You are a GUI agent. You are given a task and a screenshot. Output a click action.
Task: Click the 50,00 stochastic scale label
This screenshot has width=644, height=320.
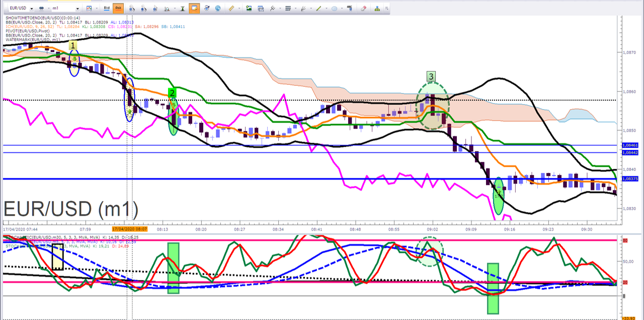pyautogui.click(x=628, y=261)
